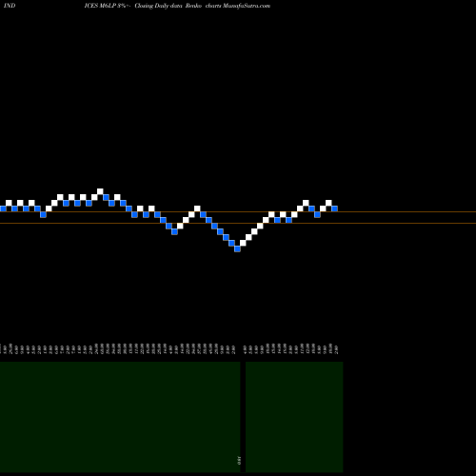Click the lowest blue Renko brick
The height and width of the screenshot is (476, 476).
click(237, 249)
